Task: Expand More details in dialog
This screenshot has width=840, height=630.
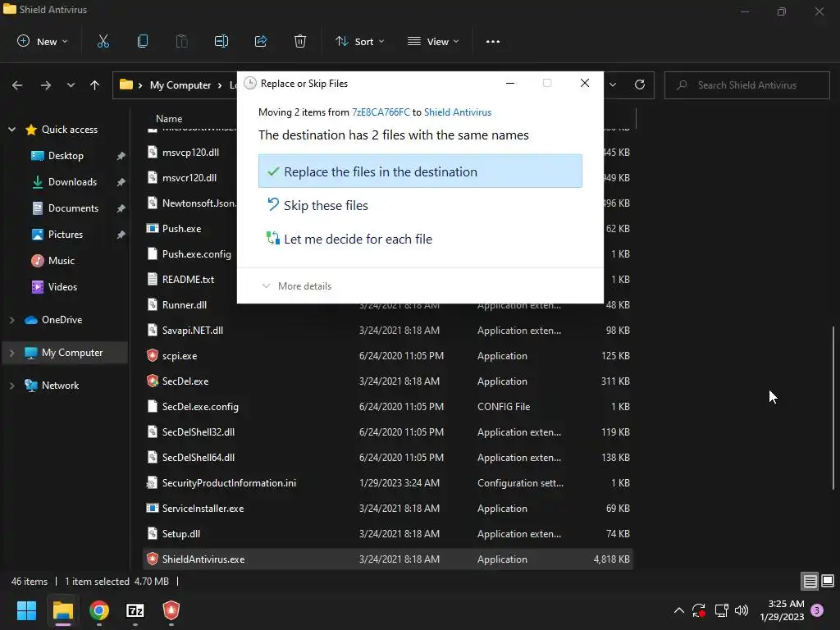Action: tap(296, 286)
